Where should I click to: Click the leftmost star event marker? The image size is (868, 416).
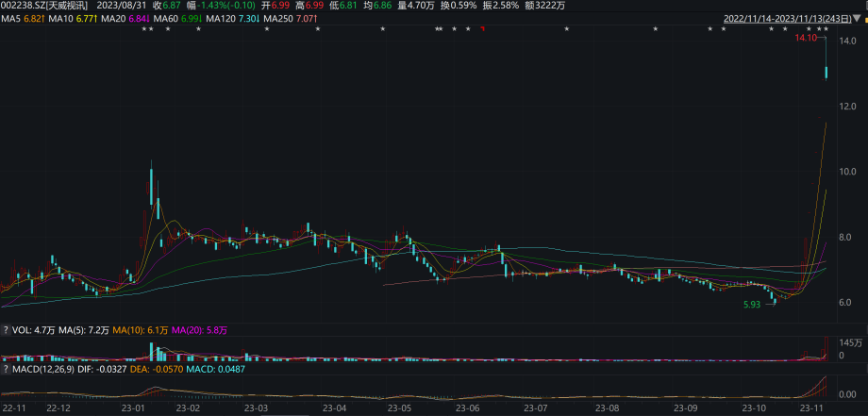143,30
